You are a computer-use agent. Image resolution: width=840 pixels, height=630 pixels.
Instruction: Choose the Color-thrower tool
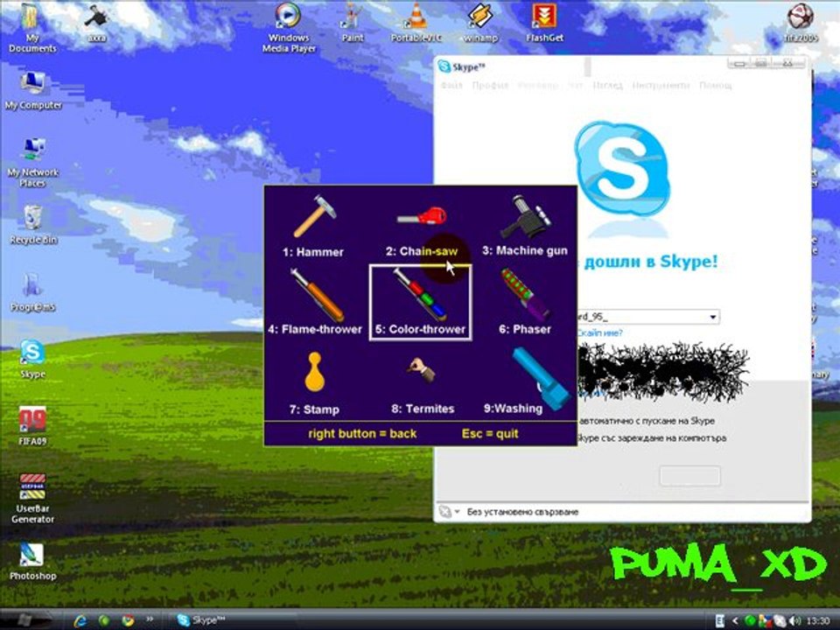[x=421, y=302]
